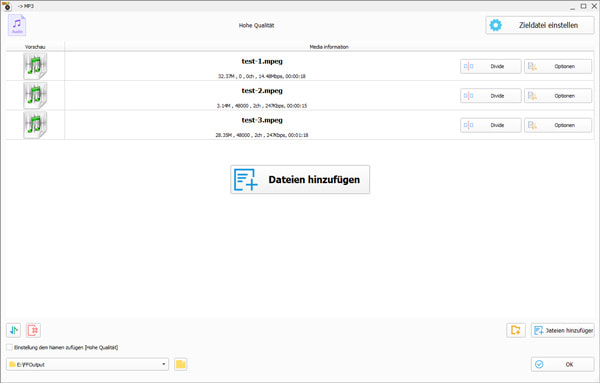Click the Hohe Qualität label
The image size is (600, 383).
pos(256,25)
